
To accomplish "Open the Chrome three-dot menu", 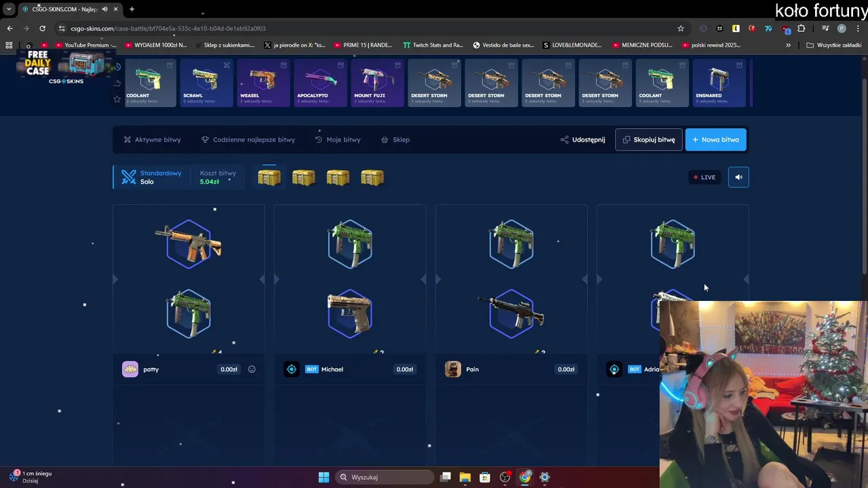I will [x=858, y=28].
